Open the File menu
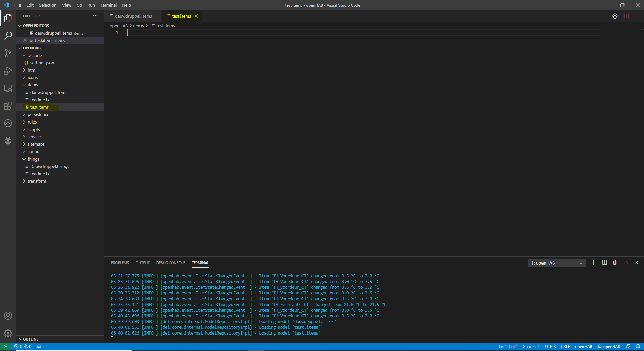The height and width of the screenshot is (351, 644). coord(18,5)
